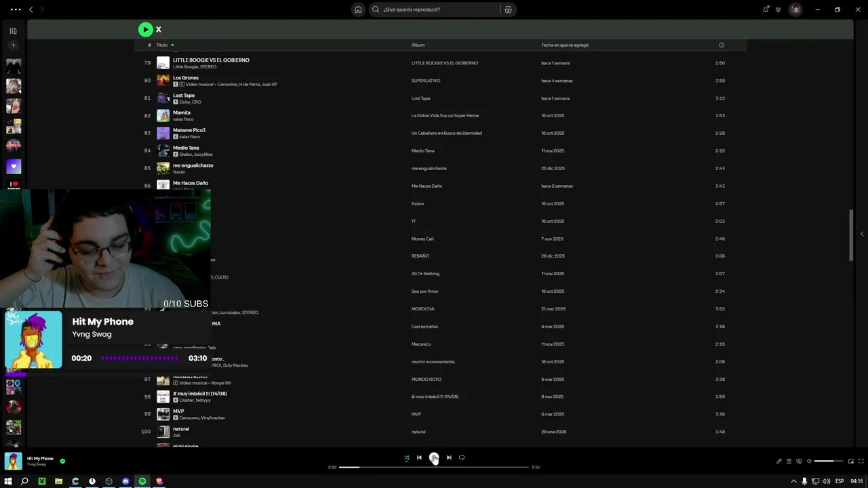Create a new playlist with the plus icon
Image resolution: width=868 pixels, height=488 pixels.
point(13,45)
